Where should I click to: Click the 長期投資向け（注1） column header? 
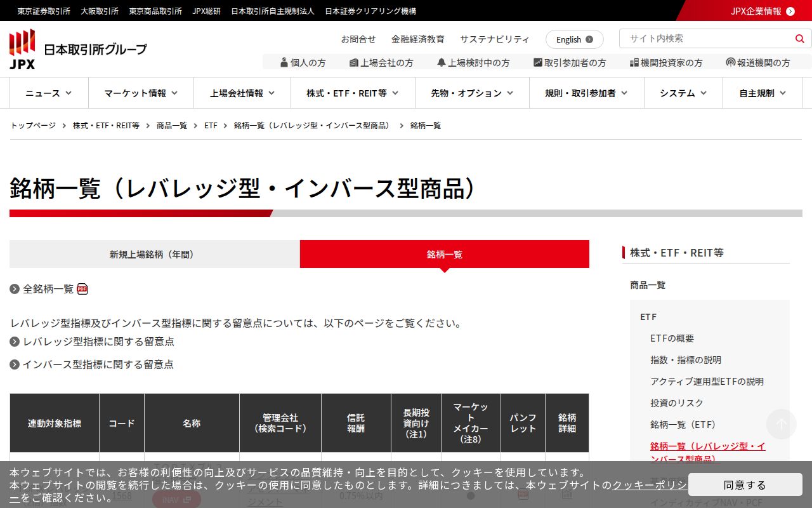pyautogui.click(x=416, y=424)
